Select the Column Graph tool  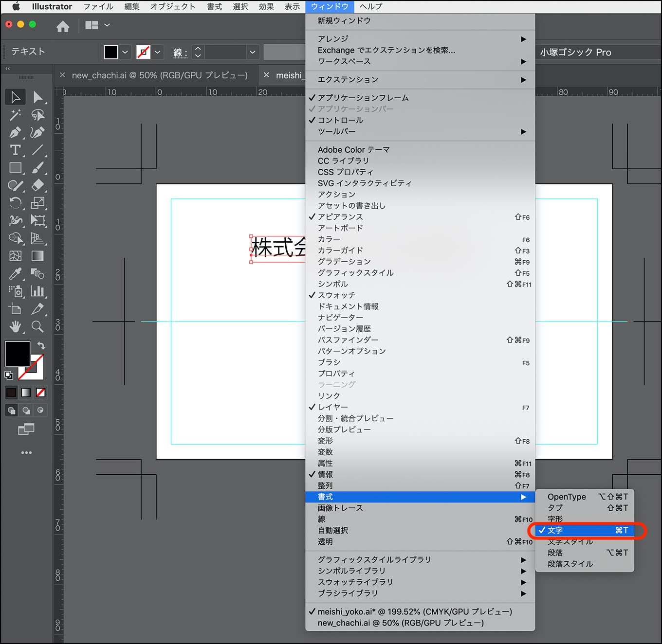(x=38, y=291)
